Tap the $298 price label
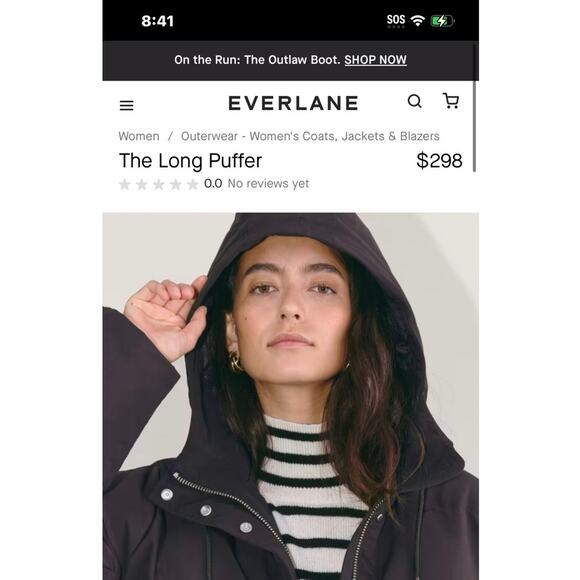 click(439, 161)
